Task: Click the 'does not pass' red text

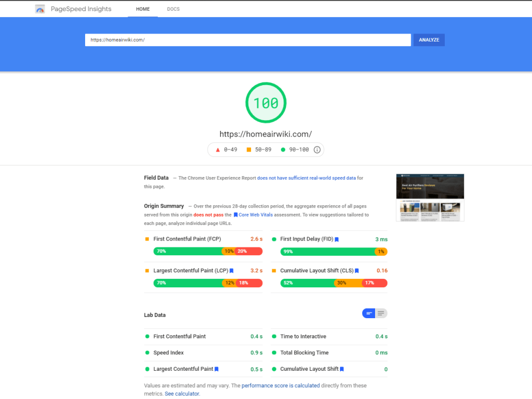Action: [x=209, y=215]
